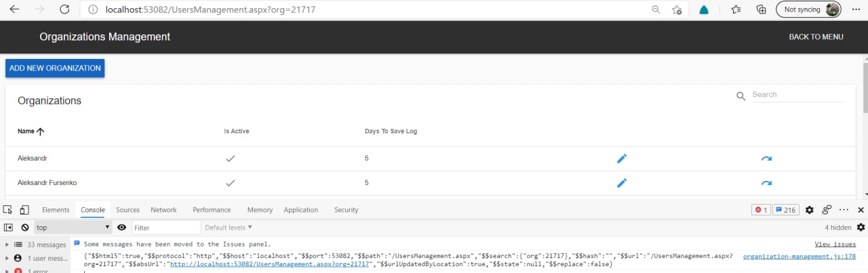
Task: Add this page to favorites
Action: coord(677,9)
